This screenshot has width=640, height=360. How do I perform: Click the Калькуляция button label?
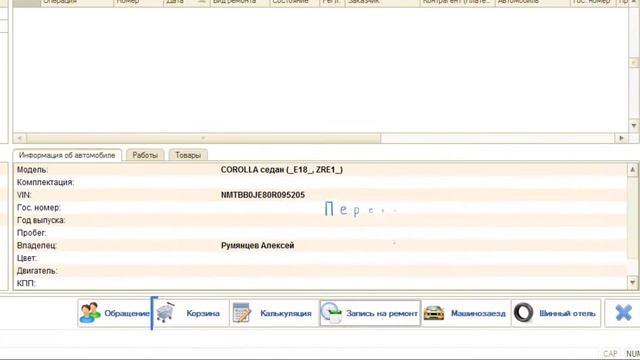point(286,313)
